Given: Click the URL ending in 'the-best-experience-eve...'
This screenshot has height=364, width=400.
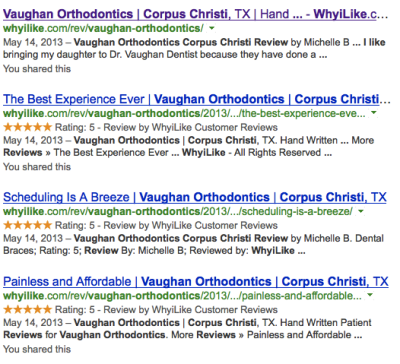Looking at the screenshot, I should tap(184, 113).
